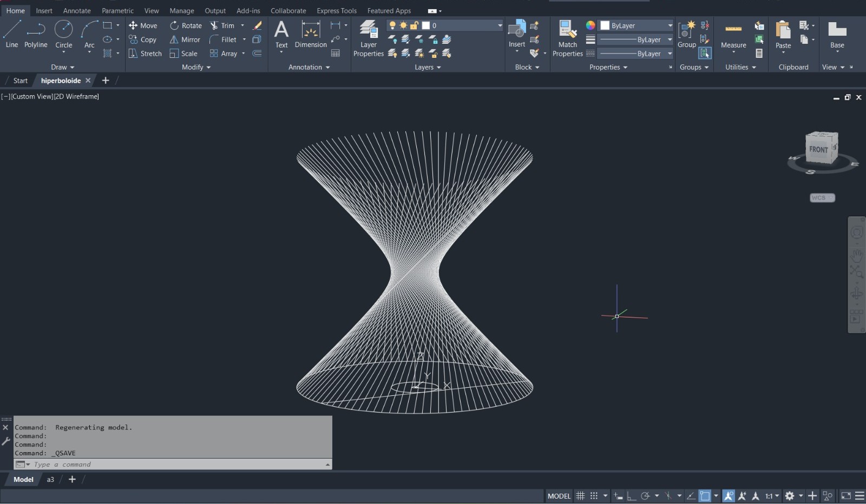This screenshot has height=504, width=866.
Task: Click the Move tool icon
Action: (x=133, y=25)
